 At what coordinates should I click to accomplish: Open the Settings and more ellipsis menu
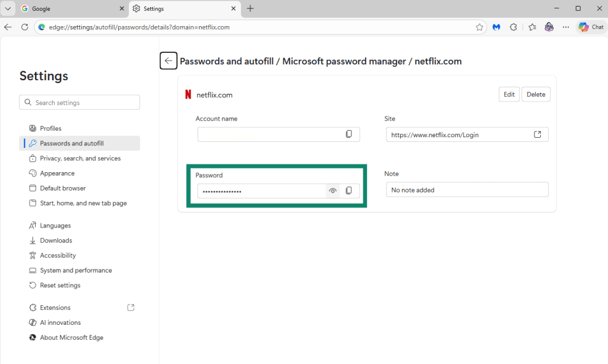coord(566,27)
